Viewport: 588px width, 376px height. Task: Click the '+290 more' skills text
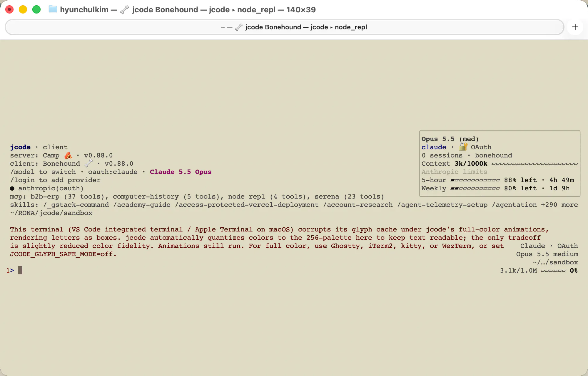click(559, 205)
